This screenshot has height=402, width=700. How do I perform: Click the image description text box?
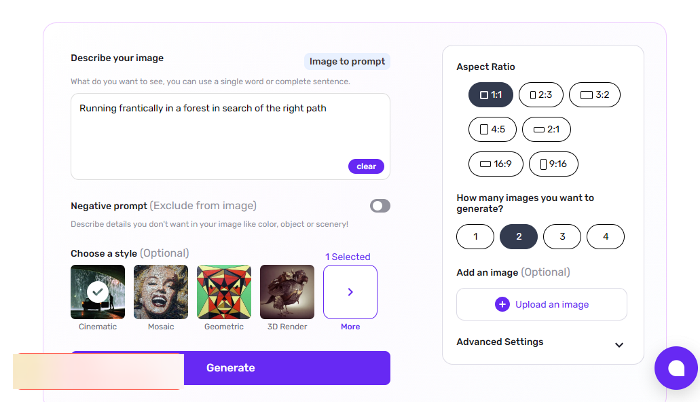pos(229,135)
